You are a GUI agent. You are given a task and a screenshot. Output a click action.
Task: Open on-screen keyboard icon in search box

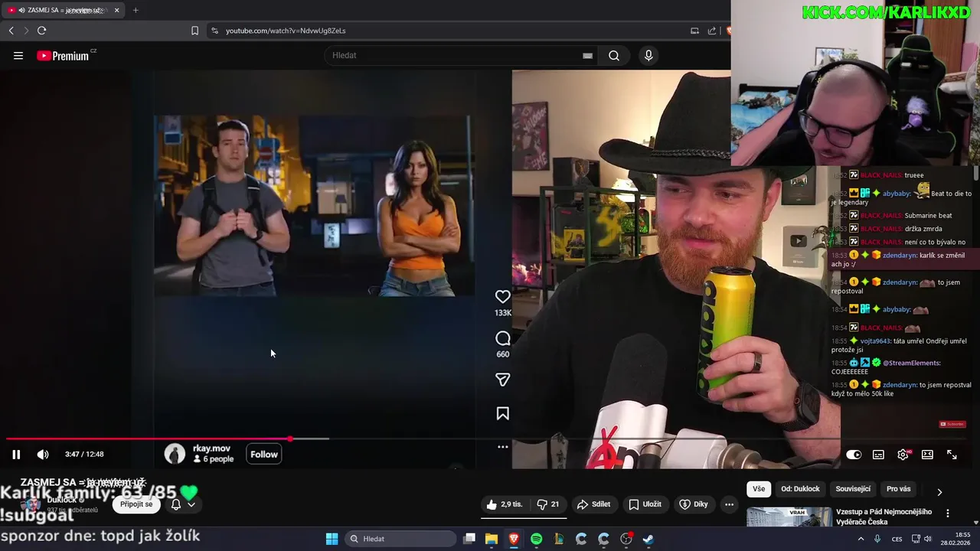(587, 56)
